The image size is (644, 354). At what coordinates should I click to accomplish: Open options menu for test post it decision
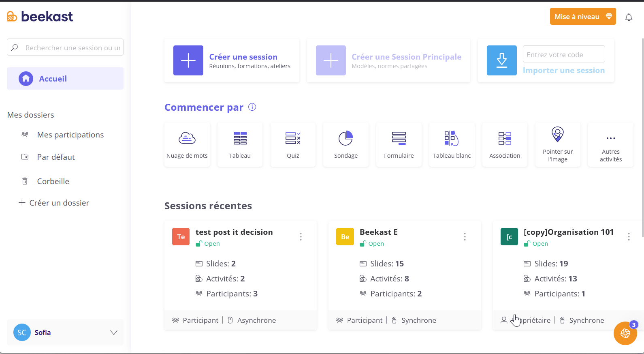[x=301, y=237]
